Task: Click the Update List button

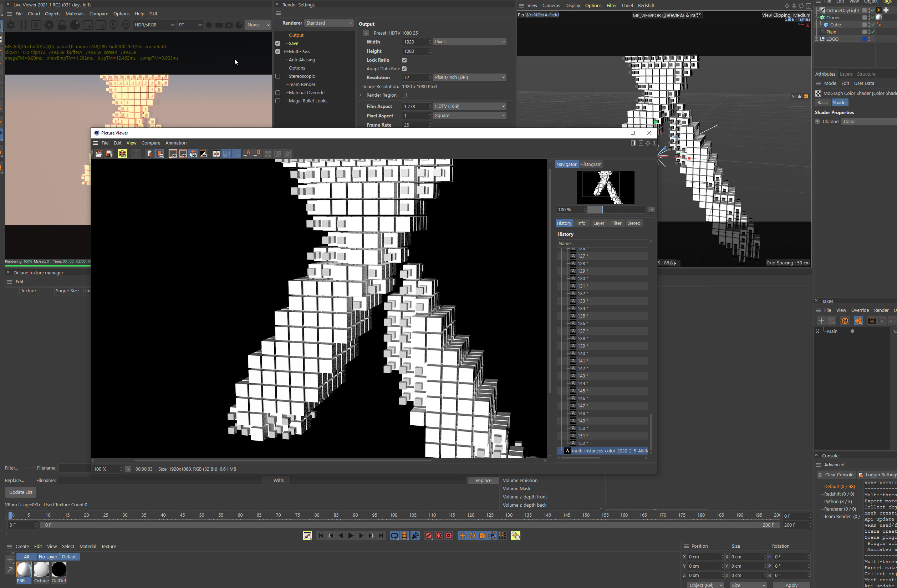Action: [21, 492]
